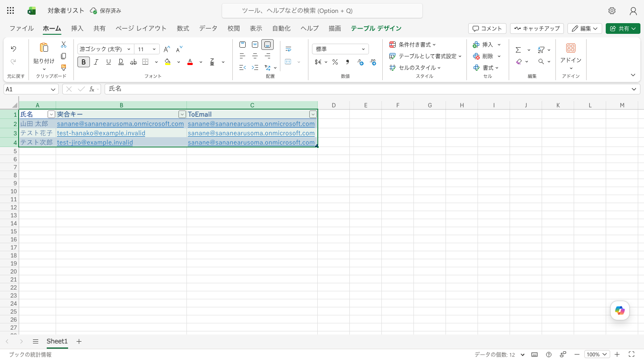
Task: Open the settings gear icon
Action: click(x=612, y=11)
